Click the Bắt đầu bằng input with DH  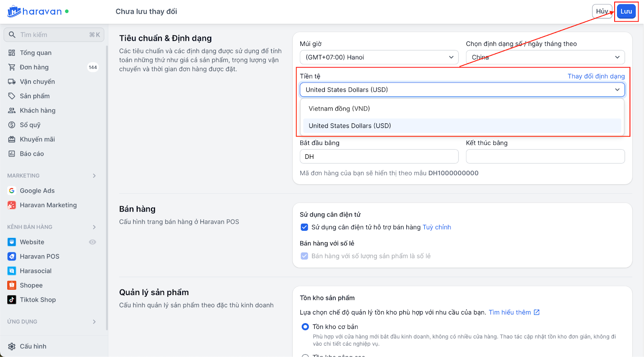tap(379, 156)
